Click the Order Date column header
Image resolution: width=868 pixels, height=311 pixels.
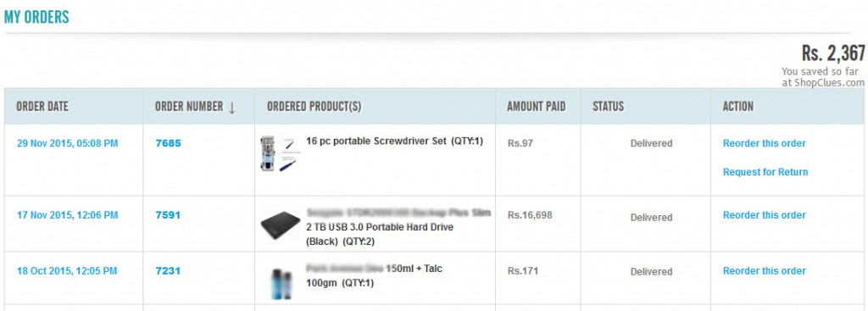pos(42,107)
